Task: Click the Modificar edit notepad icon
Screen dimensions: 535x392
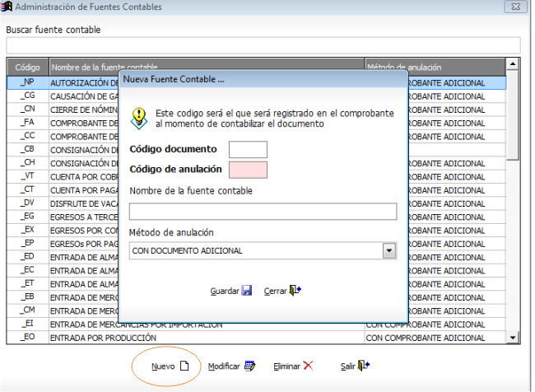Action: coord(249,366)
